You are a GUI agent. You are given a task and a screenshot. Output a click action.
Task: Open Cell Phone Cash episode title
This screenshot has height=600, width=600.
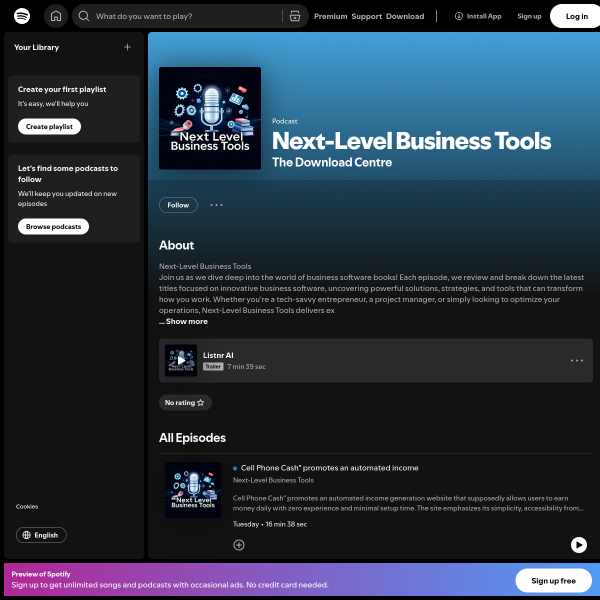pyautogui.click(x=329, y=468)
